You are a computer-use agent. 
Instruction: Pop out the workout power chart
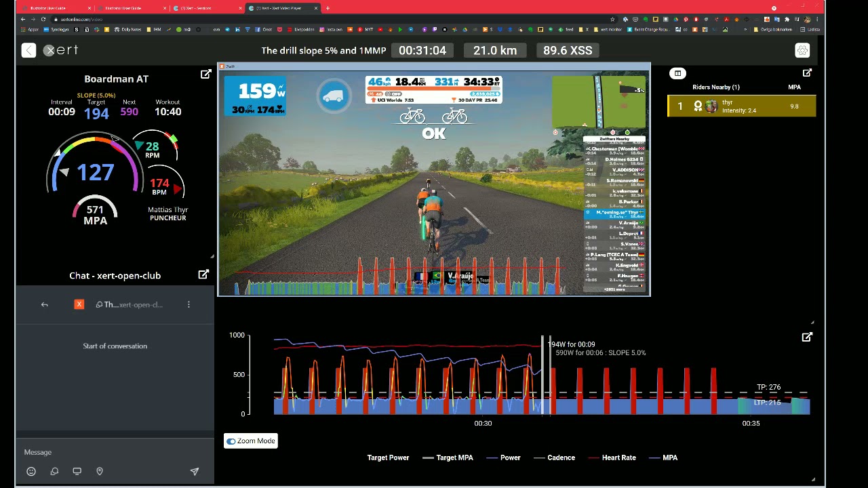[807, 337]
